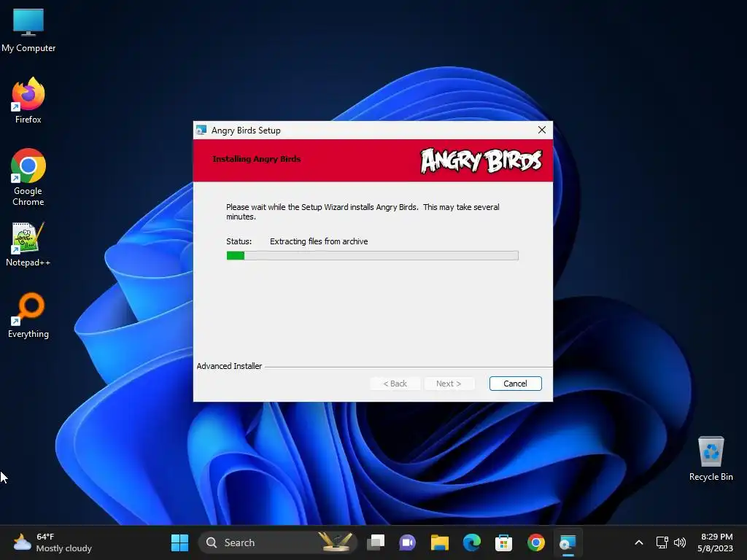Viewport: 747px width, 560px height.
Task: Open network settings tray icon
Action: click(x=662, y=542)
